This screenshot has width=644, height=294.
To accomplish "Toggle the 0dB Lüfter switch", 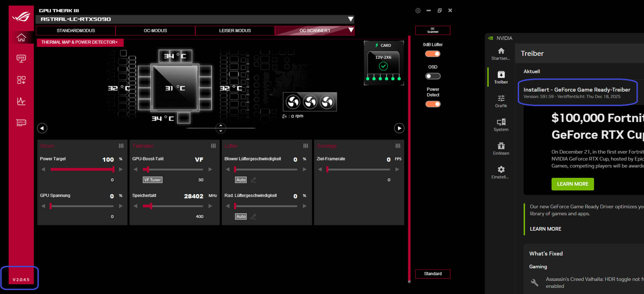I will [433, 54].
